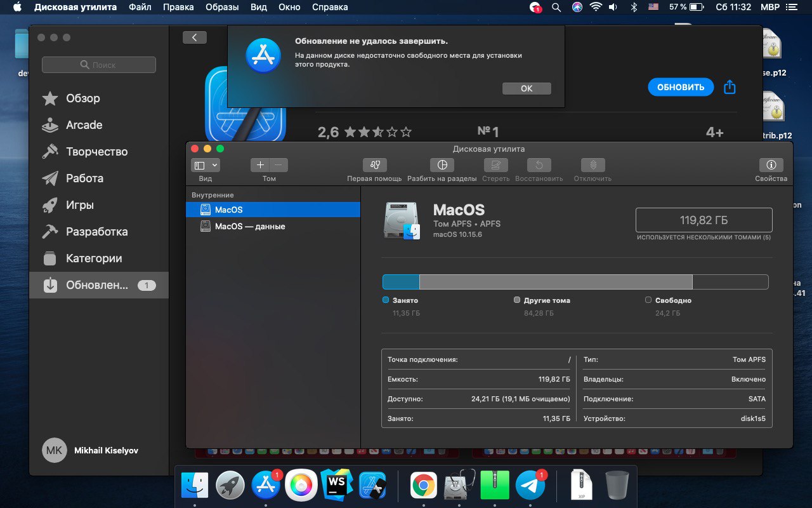Open Разработка (Develop) in App Store sidebar
812x508 pixels.
pyautogui.click(x=99, y=232)
